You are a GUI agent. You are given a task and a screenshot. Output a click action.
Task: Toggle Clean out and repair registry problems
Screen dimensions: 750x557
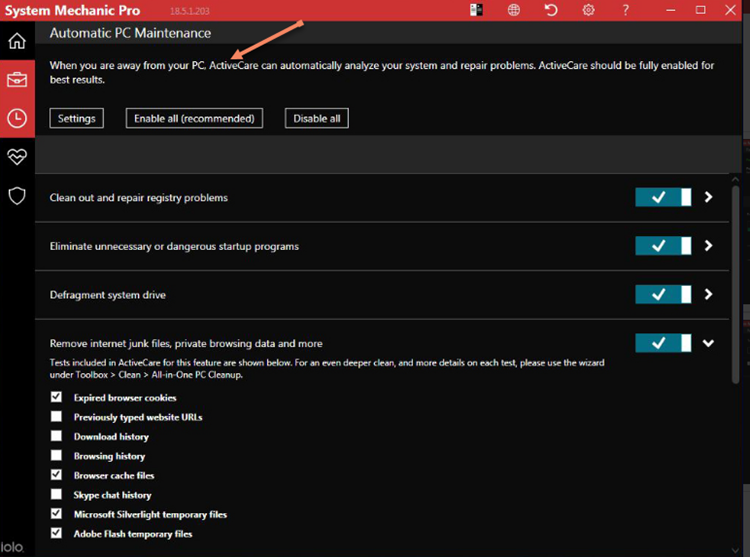(663, 197)
